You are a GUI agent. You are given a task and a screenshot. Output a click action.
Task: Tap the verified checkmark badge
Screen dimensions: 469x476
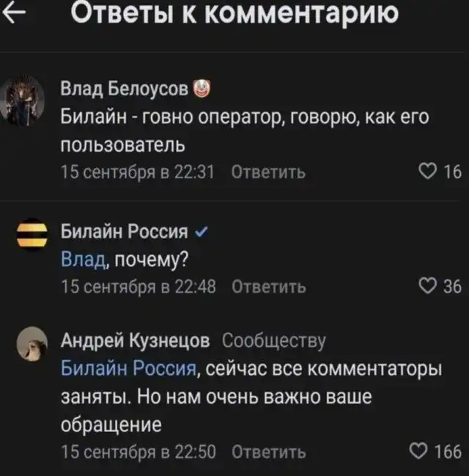202,233
